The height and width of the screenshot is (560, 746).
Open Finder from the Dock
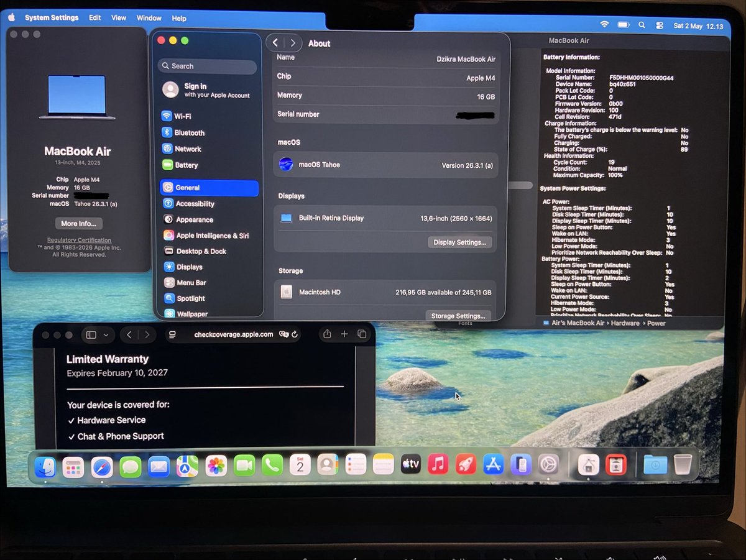tap(45, 467)
